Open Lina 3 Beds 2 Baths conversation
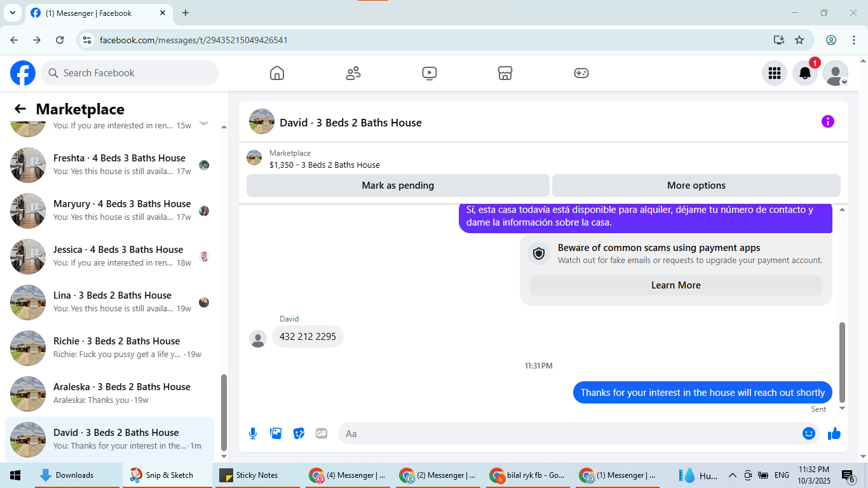The width and height of the screenshot is (868, 488). point(110,302)
